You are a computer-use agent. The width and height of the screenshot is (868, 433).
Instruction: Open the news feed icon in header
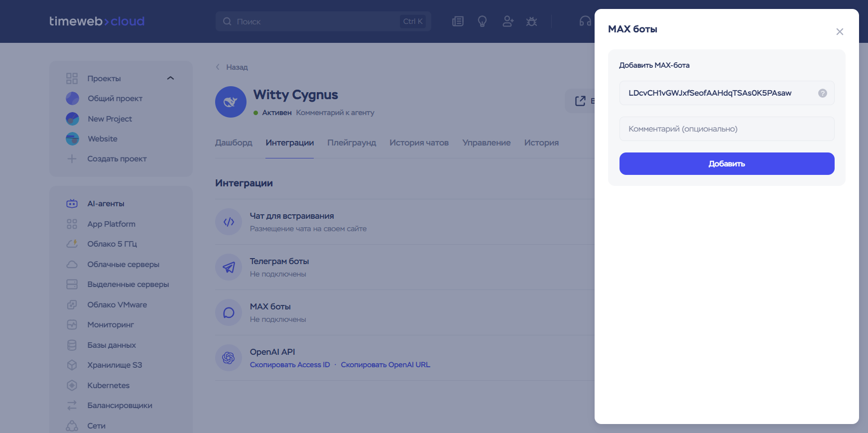(x=458, y=21)
